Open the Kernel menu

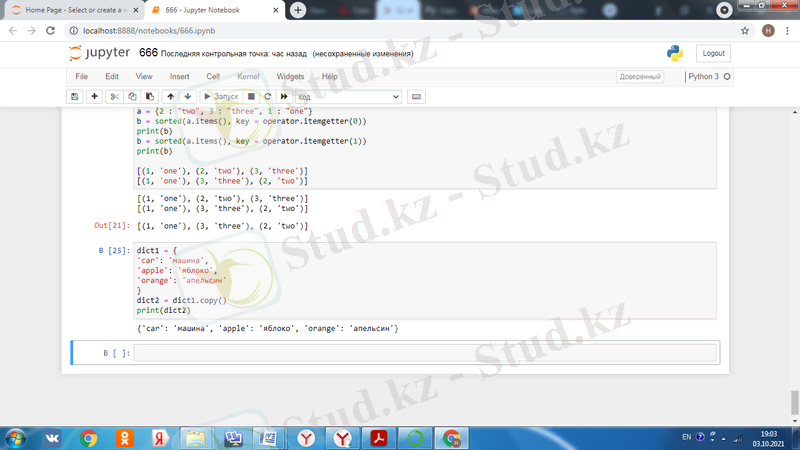[248, 77]
